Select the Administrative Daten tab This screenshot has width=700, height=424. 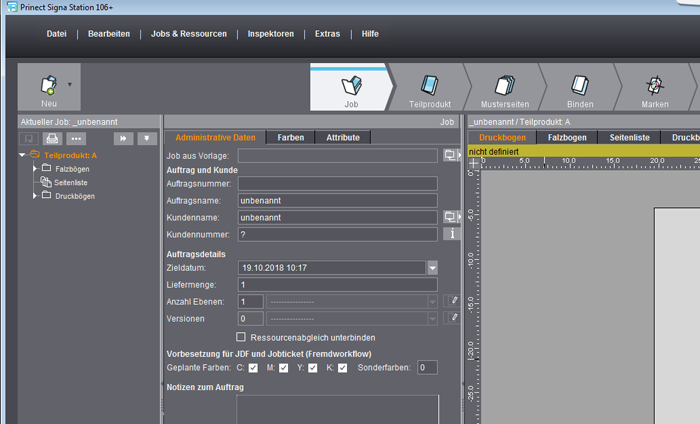pyautogui.click(x=215, y=137)
